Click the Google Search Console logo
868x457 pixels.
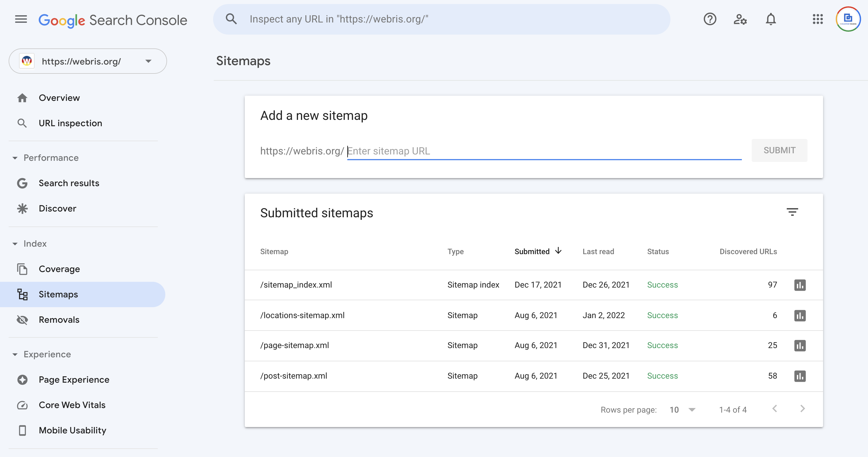tap(113, 20)
